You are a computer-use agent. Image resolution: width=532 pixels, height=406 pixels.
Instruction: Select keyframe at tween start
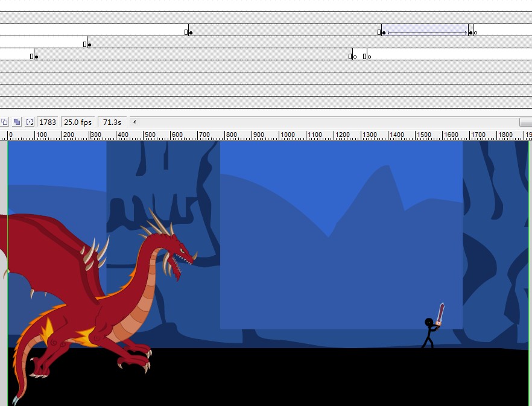coord(383,33)
